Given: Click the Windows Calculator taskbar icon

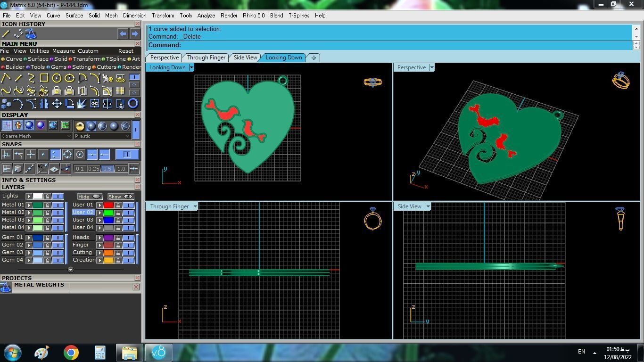Looking at the screenshot, I should tap(100, 353).
